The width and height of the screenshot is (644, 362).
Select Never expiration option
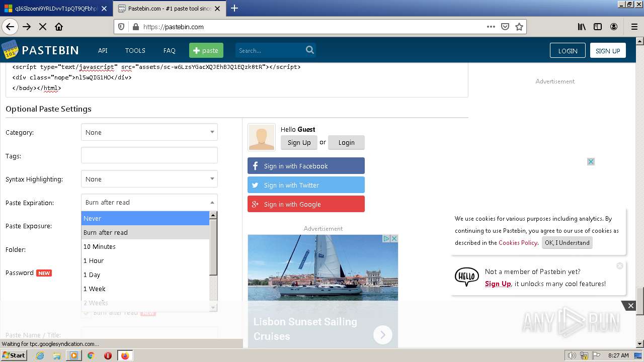(145, 218)
